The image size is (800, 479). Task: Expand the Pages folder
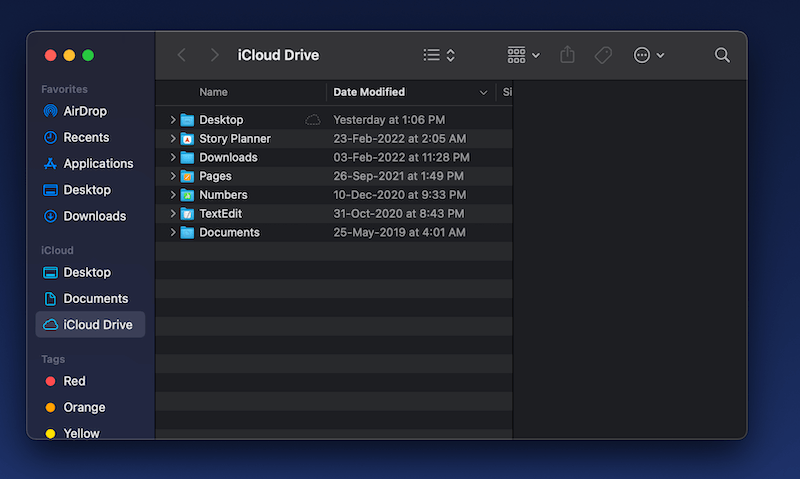point(172,176)
